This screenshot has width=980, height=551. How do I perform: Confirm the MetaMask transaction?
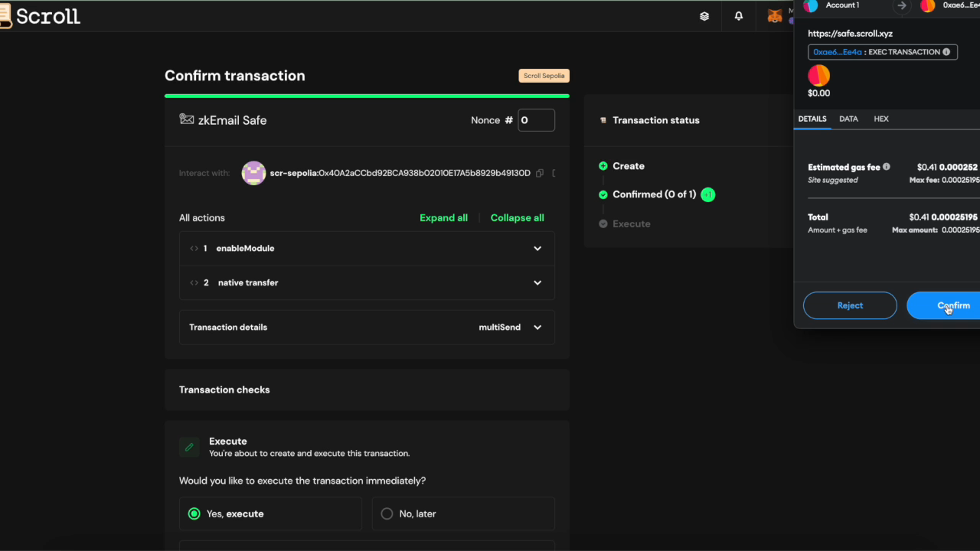945,305
